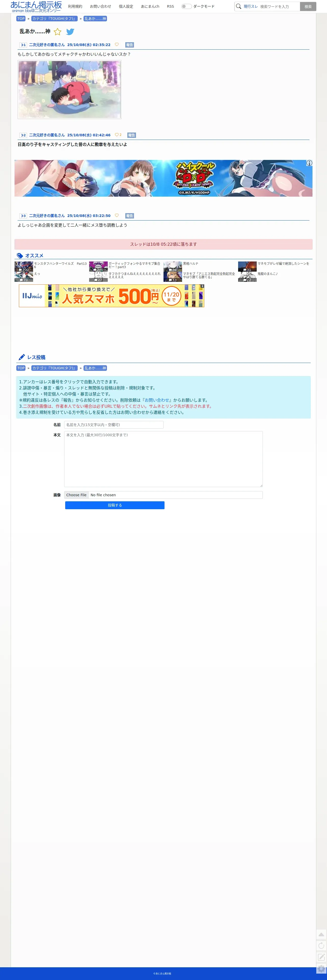The height and width of the screenshot is (980, 327).
Task: Open 利用規約 menu item
Action: click(x=75, y=6)
